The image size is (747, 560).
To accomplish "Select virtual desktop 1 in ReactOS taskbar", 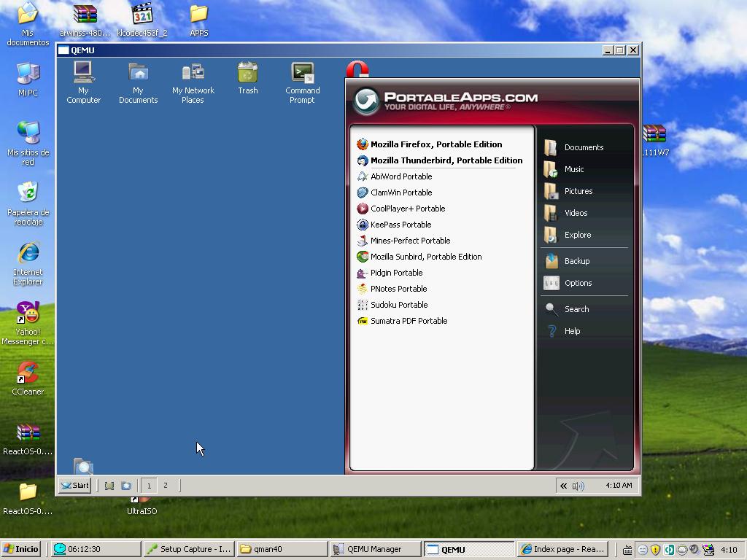I will pyautogui.click(x=149, y=486).
